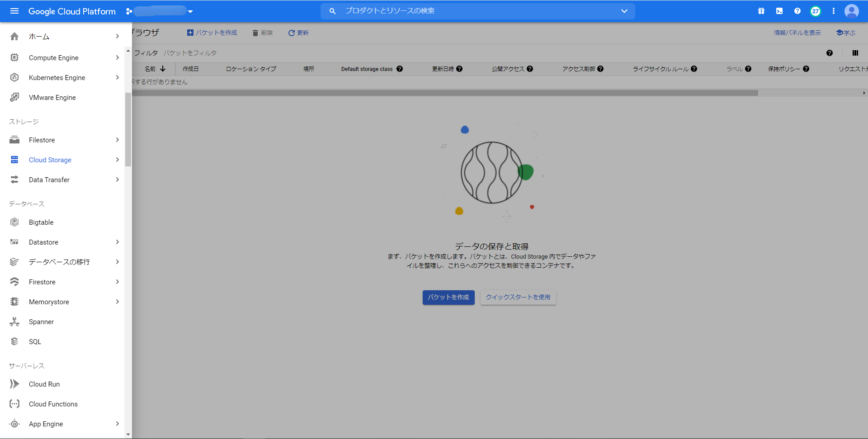This screenshot has height=439, width=868.
Task: Select Bigtable from the database section
Action: 42,222
